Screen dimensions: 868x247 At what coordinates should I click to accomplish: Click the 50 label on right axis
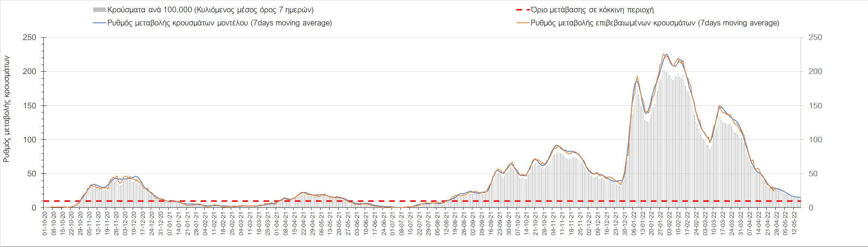tap(813, 174)
